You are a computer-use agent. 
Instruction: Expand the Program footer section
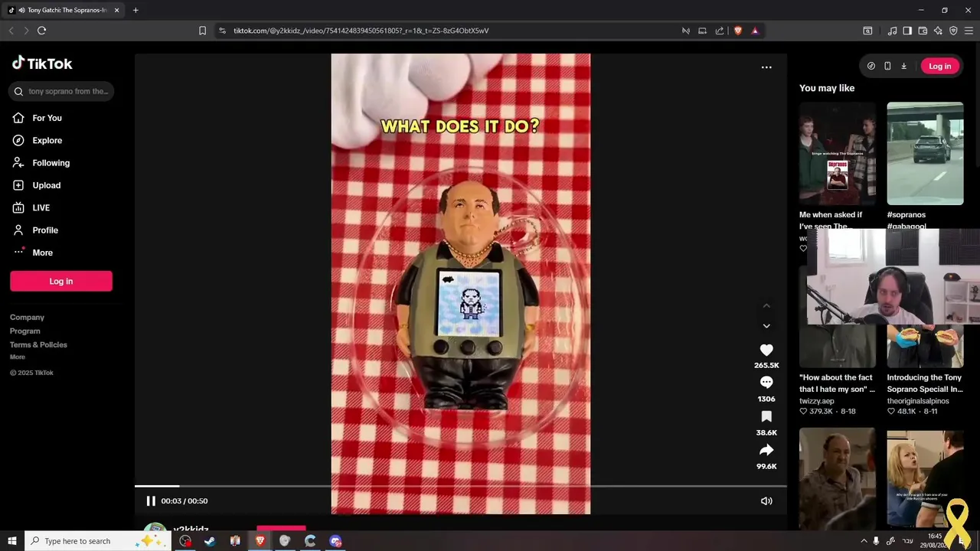(24, 331)
